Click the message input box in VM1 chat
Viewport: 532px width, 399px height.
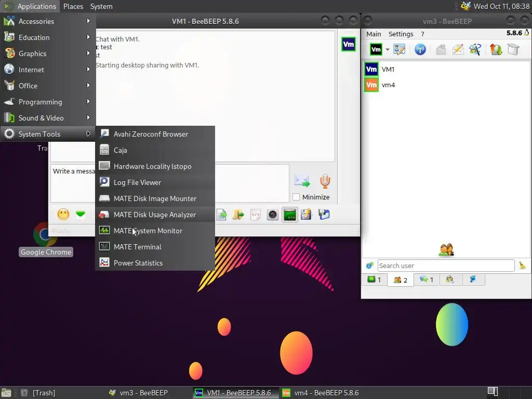click(x=170, y=183)
